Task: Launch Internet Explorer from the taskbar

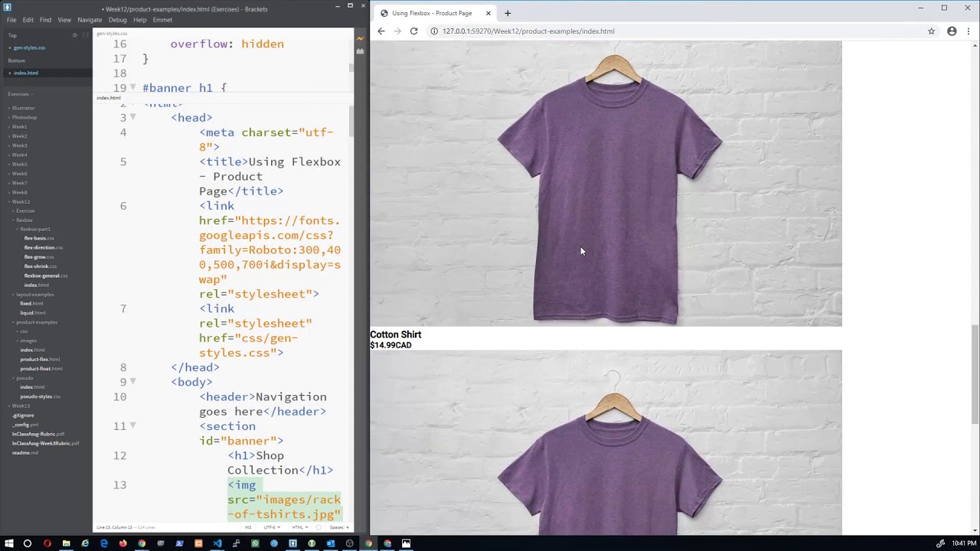Action: [85, 543]
